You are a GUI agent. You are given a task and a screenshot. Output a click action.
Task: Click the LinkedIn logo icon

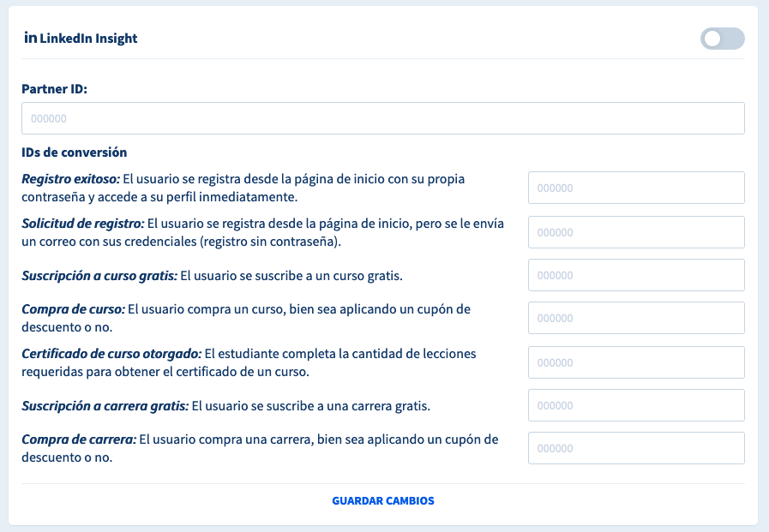tap(30, 38)
